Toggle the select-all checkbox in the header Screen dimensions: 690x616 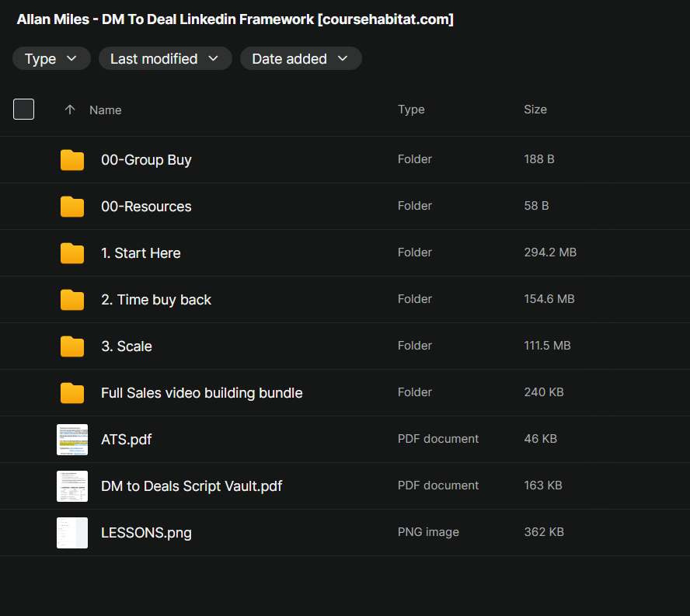coord(24,109)
